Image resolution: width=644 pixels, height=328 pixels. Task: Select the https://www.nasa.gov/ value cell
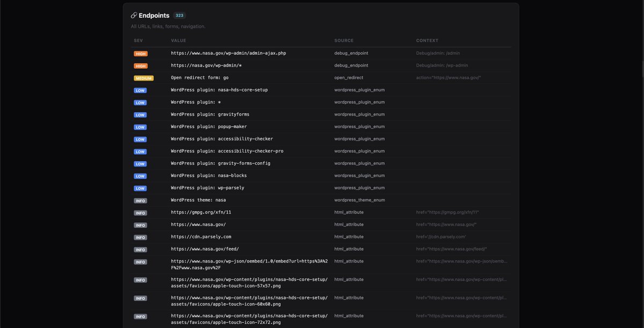(x=199, y=224)
